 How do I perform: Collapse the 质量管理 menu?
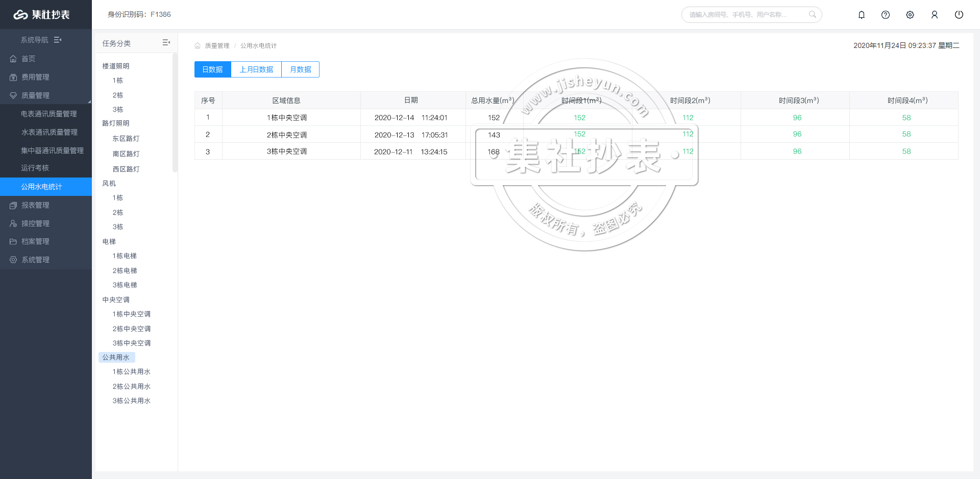[x=35, y=95]
